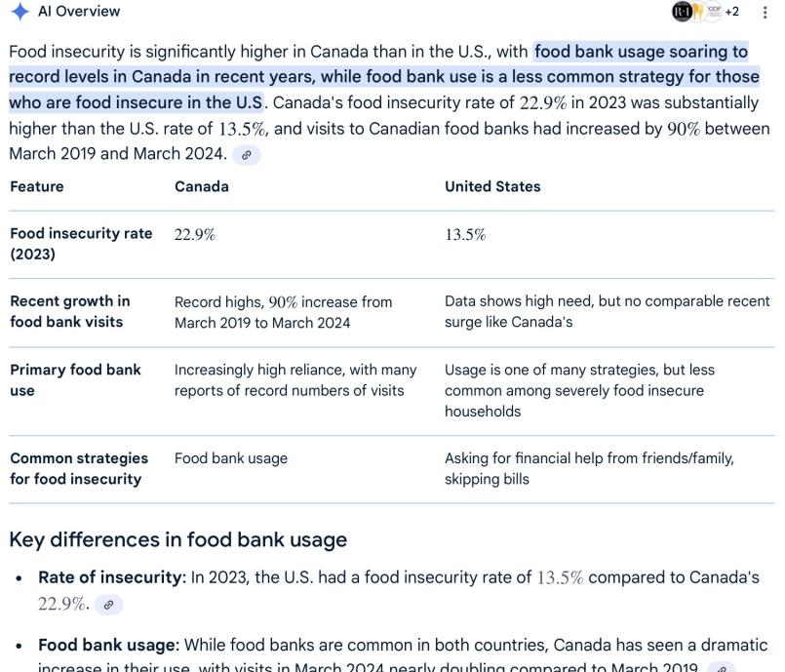785x672 pixels.
Task: Click the 'AI Overview' label
Action: 79,12
